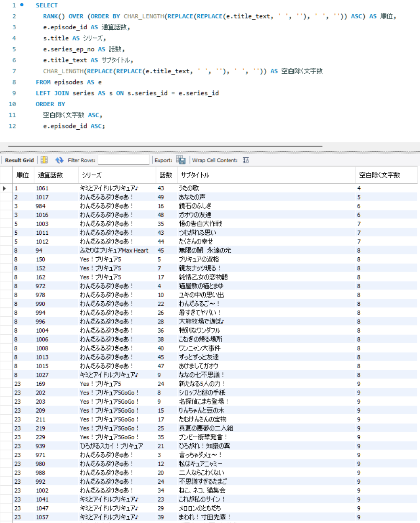Click the Result Grid label
The width and height of the screenshot is (420, 523).
tap(19, 160)
